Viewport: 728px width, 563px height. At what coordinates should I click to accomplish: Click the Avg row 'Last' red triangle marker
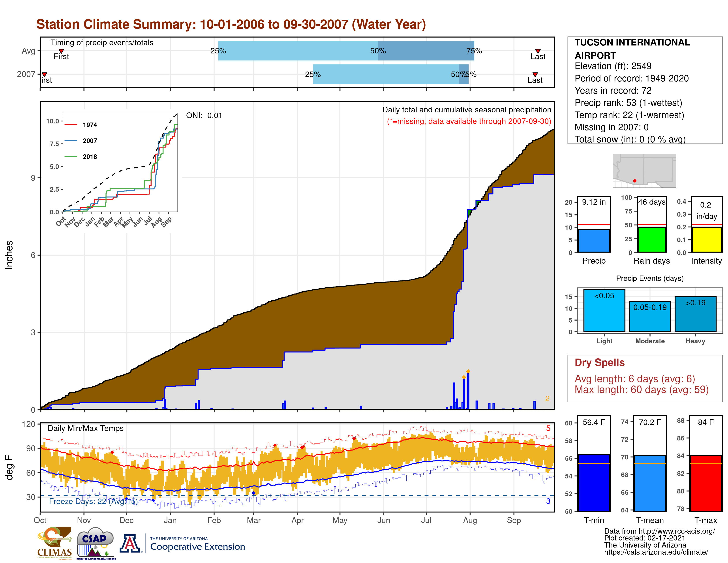(x=538, y=51)
